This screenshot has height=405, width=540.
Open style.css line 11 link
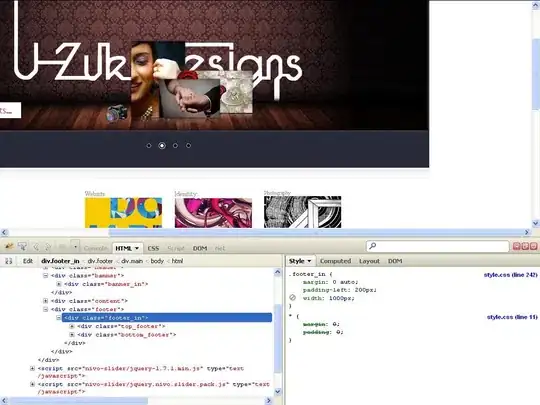512,317
